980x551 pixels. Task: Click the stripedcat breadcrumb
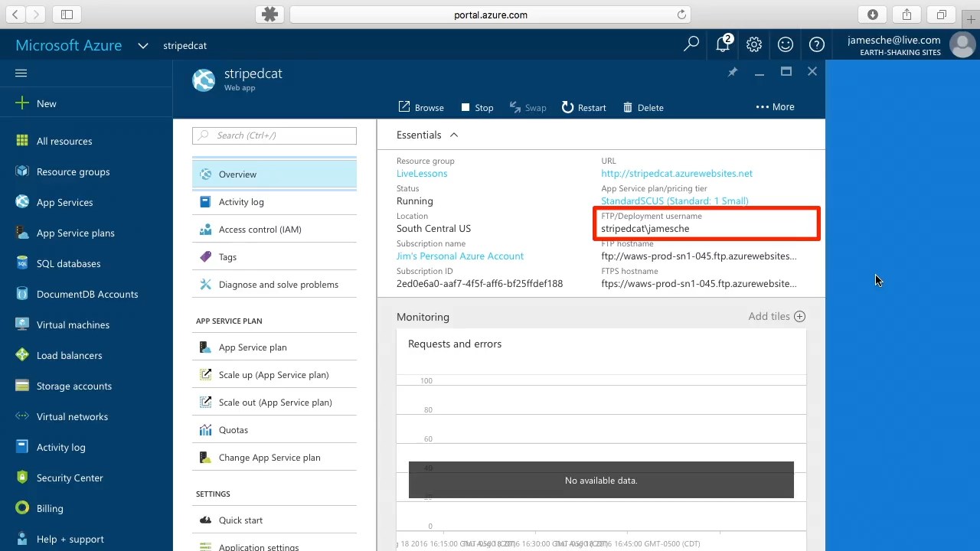[x=185, y=45]
